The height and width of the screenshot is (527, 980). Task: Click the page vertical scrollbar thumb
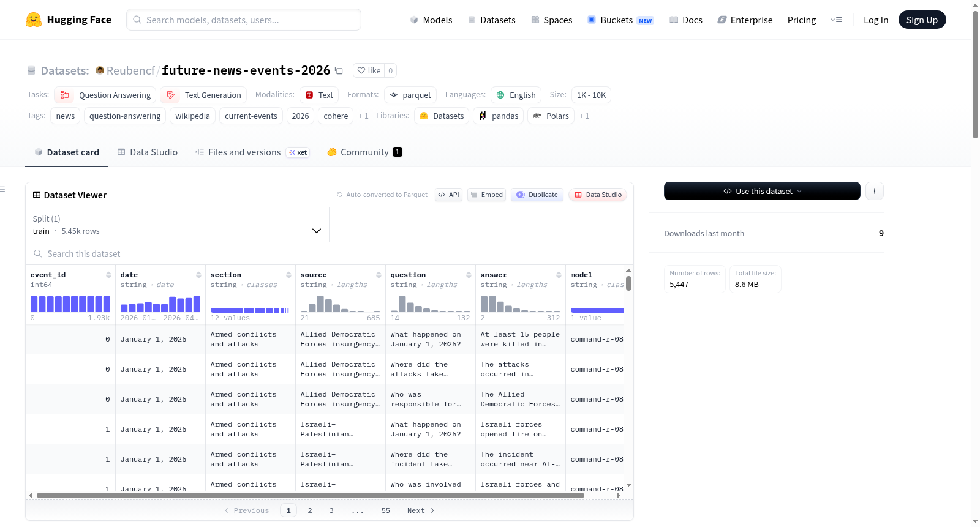pos(975,74)
